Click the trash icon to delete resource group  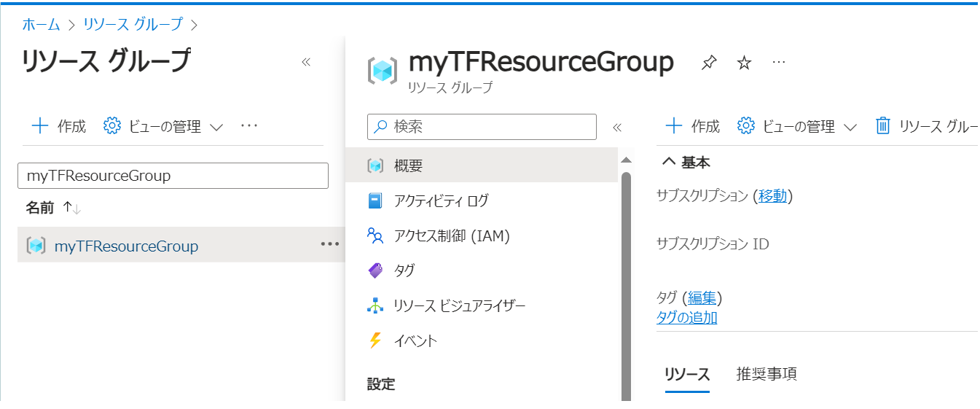click(882, 126)
